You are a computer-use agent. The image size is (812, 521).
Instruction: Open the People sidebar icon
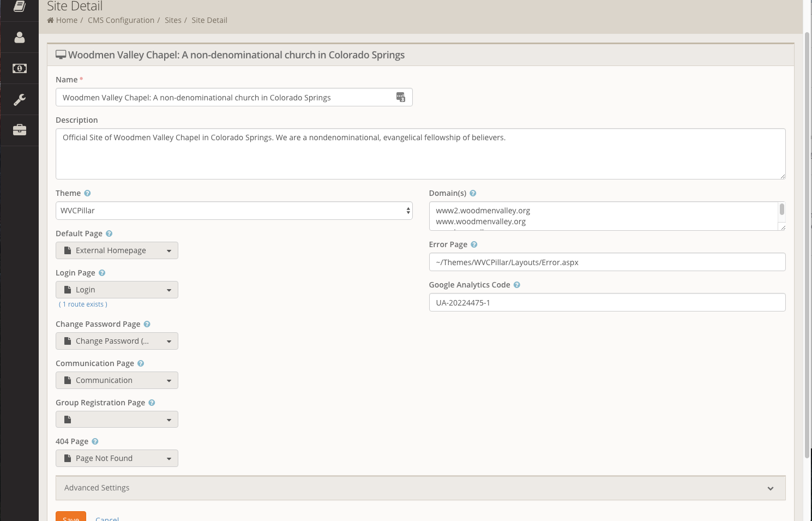click(19, 37)
